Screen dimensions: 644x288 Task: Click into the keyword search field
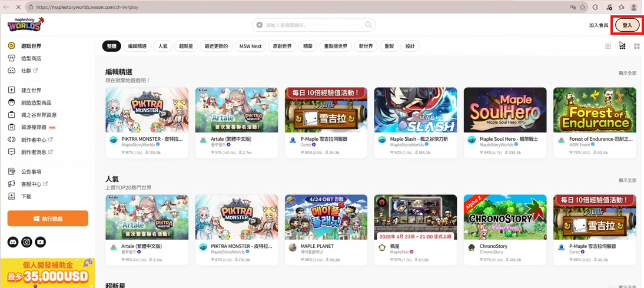click(312, 25)
